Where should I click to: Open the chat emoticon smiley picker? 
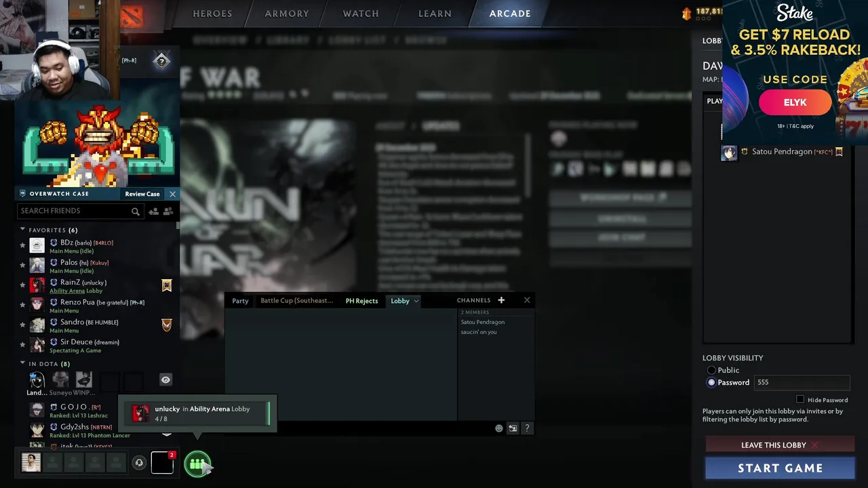pos(499,428)
